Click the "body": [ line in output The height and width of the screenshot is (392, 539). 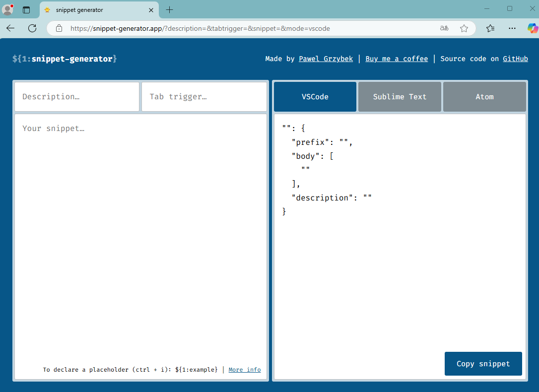click(x=313, y=156)
